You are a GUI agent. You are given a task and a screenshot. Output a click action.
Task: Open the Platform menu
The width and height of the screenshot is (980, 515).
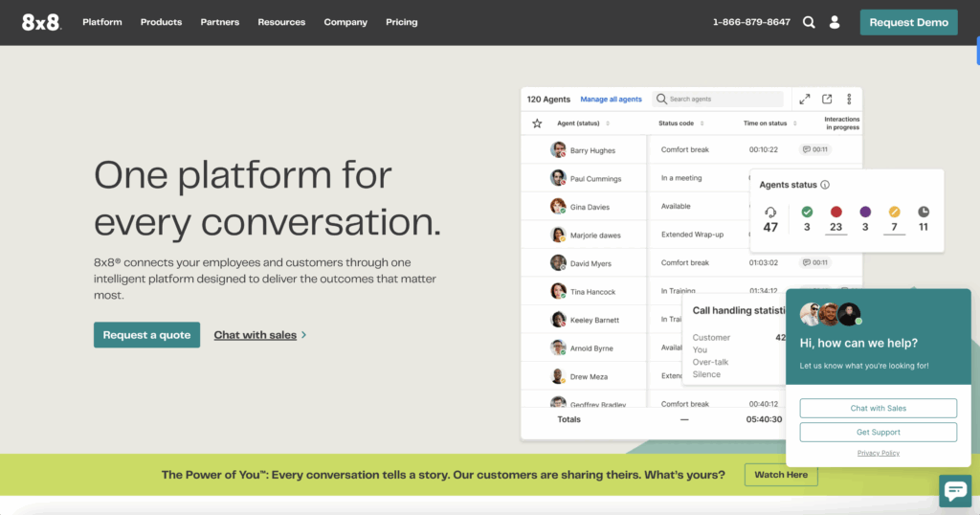click(102, 22)
